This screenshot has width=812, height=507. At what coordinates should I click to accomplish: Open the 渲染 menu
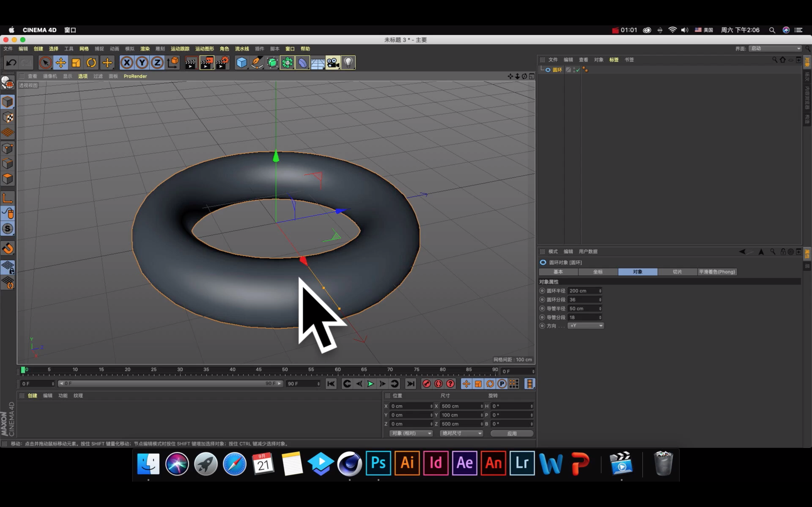coord(145,49)
